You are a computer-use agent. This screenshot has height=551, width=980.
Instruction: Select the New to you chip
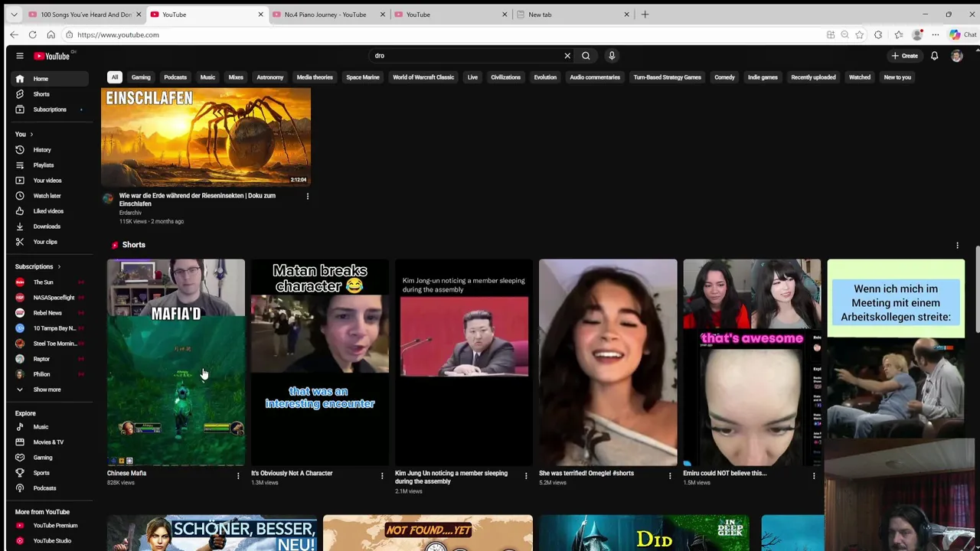(x=897, y=77)
